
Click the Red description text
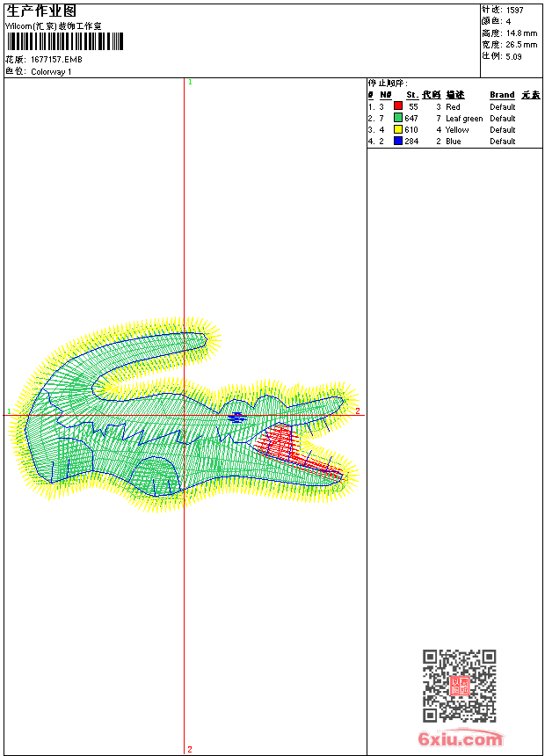tap(453, 107)
